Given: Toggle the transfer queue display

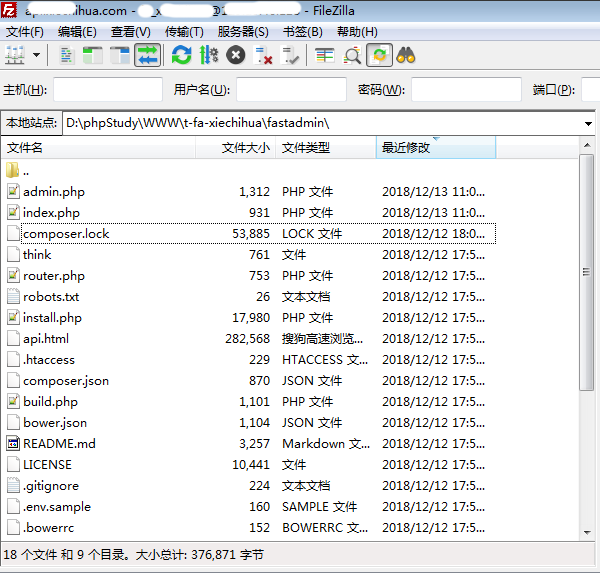Looking at the screenshot, I should click(x=147, y=55).
